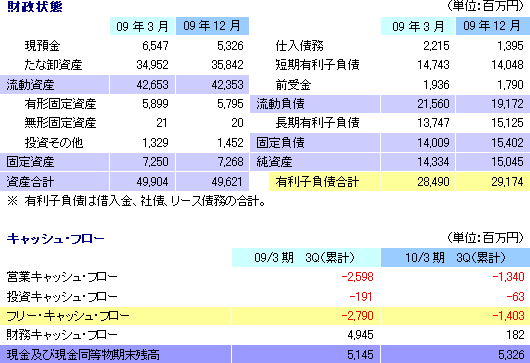Screen dimensions: 530x363
Task: Click the 短期有利子負債 row label
Action: click(x=317, y=65)
